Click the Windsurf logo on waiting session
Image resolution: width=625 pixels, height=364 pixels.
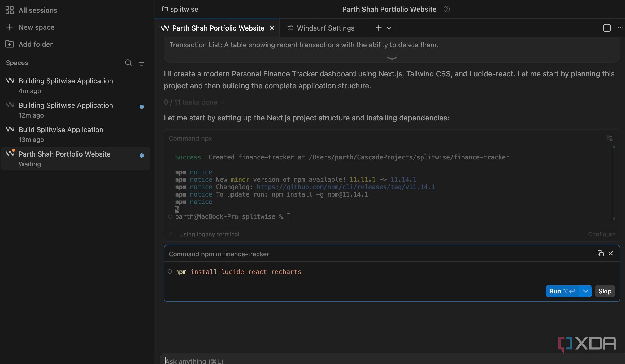pos(10,153)
